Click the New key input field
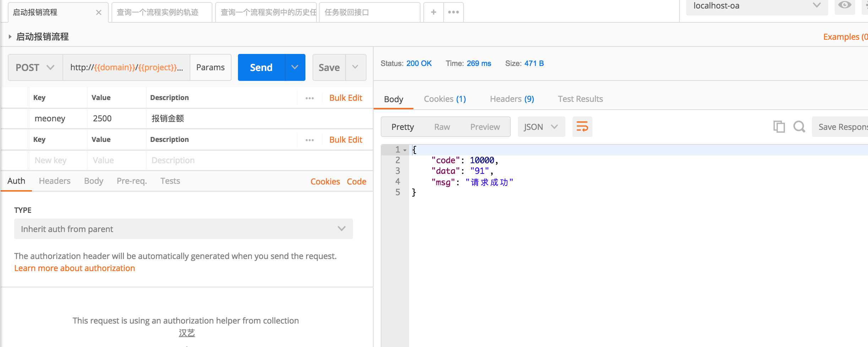Viewport: 868px width, 347px height. [x=58, y=160]
